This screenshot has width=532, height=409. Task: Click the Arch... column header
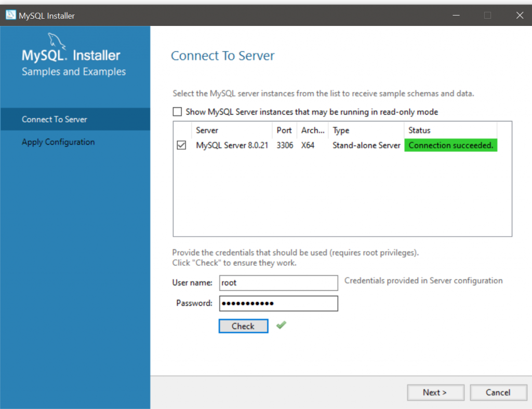coord(313,130)
